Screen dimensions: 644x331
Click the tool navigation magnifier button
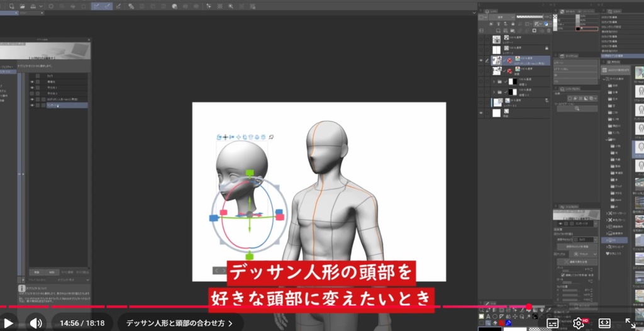point(577,109)
